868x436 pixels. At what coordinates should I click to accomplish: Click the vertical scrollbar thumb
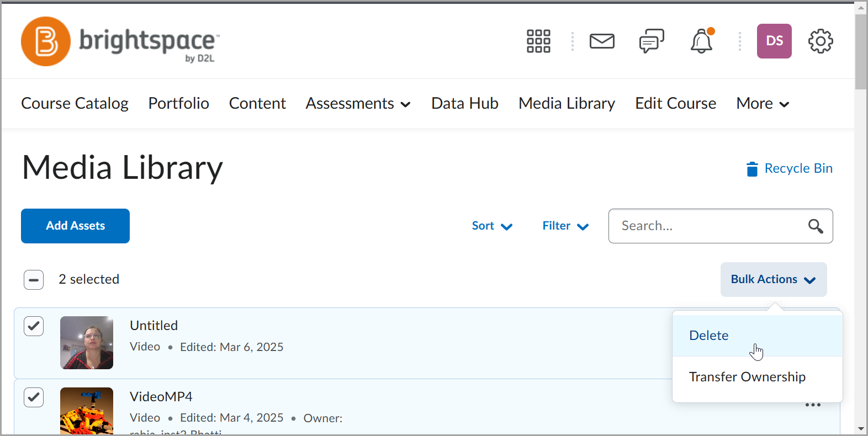861,52
